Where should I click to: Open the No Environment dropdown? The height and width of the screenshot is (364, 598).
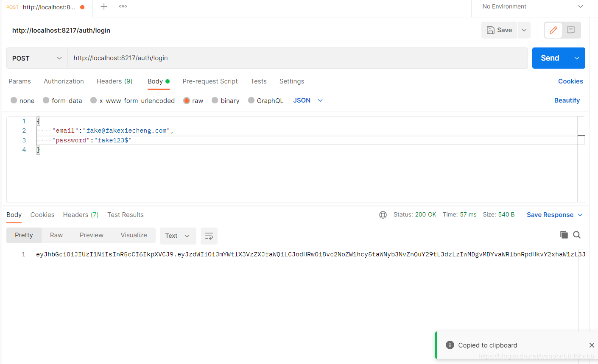(x=533, y=6)
